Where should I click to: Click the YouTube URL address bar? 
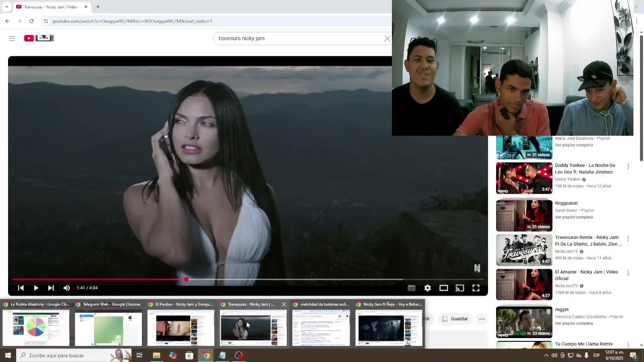tap(216, 21)
